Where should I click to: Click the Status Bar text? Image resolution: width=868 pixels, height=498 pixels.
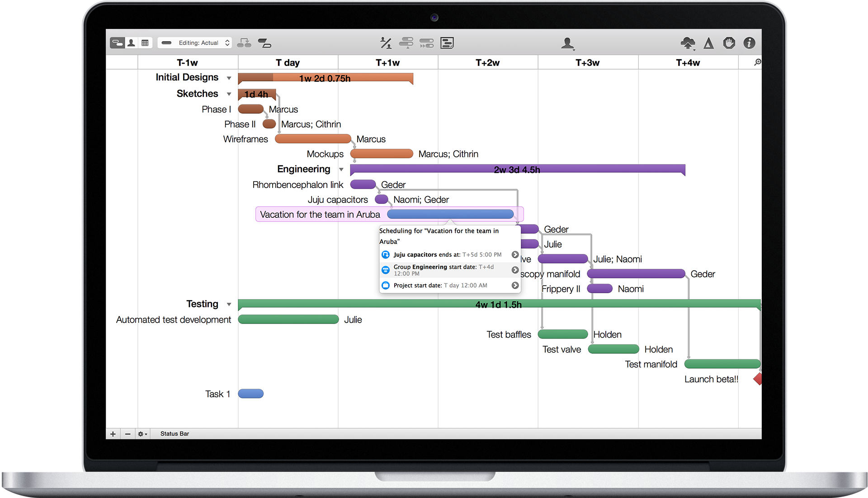tap(175, 434)
